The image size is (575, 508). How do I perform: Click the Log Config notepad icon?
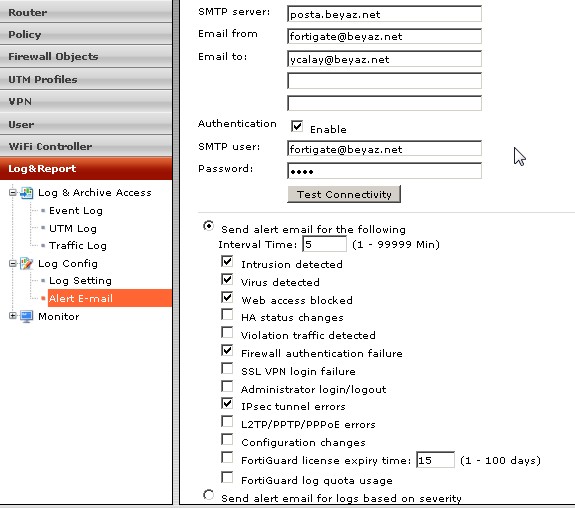click(x=26, y=264)
